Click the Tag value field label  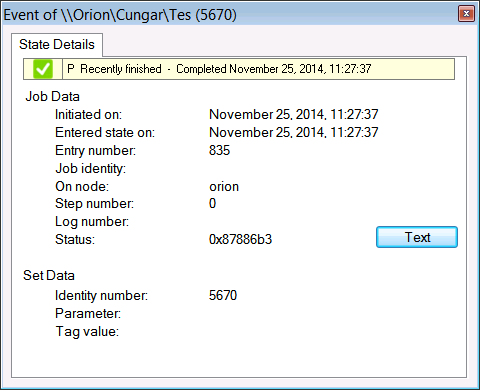(x=87, y=332)
